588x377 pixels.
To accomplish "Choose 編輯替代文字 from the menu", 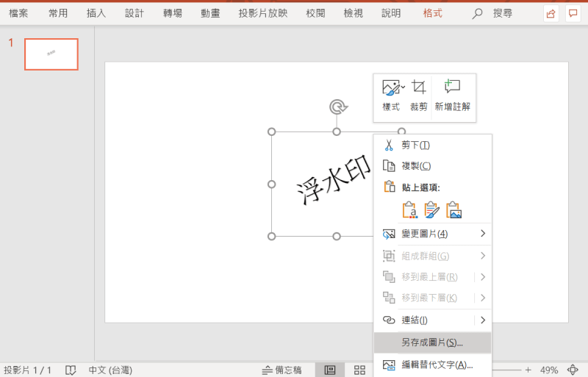I will tap(433, 365).
